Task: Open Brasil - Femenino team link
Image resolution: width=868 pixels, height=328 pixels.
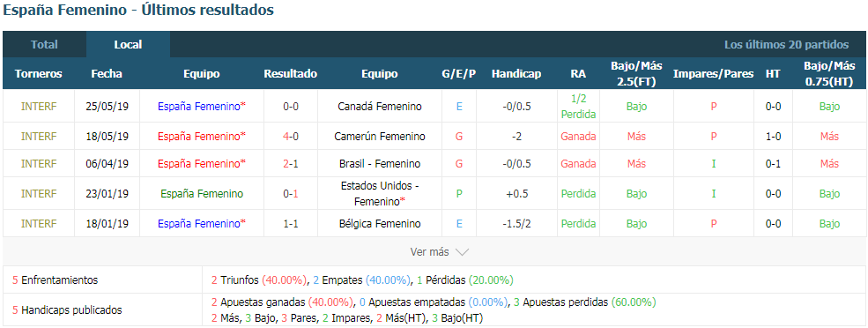Action: click(x=380, y=164)
